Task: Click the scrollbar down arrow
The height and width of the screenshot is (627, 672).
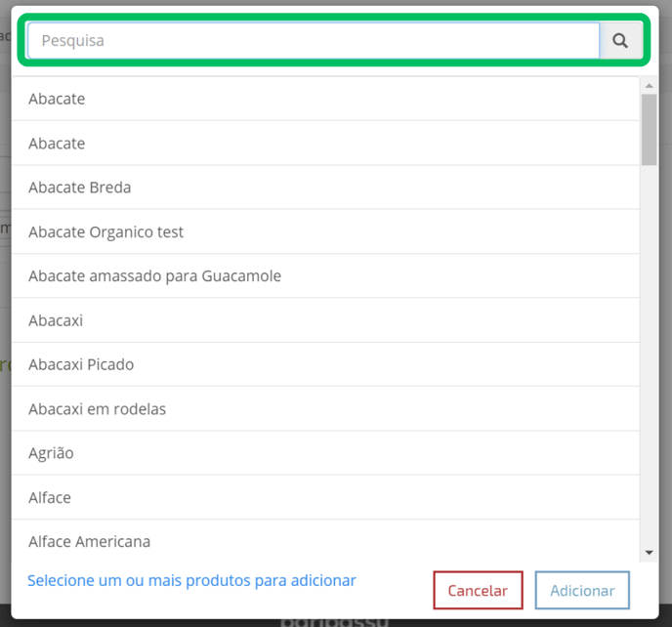Action: tap(649, 553)
